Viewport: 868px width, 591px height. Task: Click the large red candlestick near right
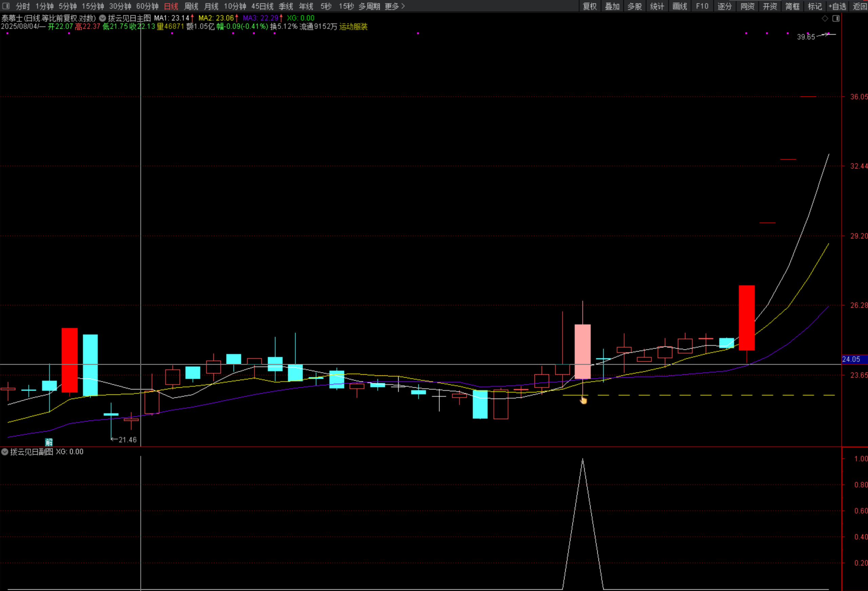tap(747, 318)
